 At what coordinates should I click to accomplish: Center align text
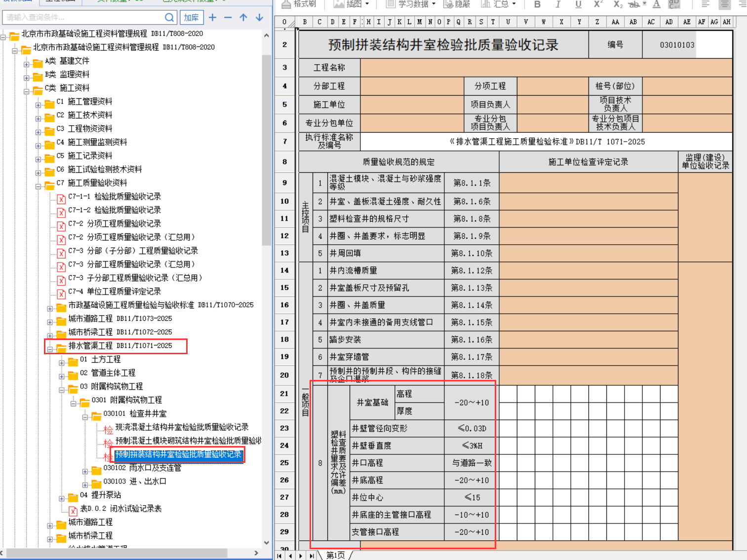pyautogui.click(x=724, y=4)
